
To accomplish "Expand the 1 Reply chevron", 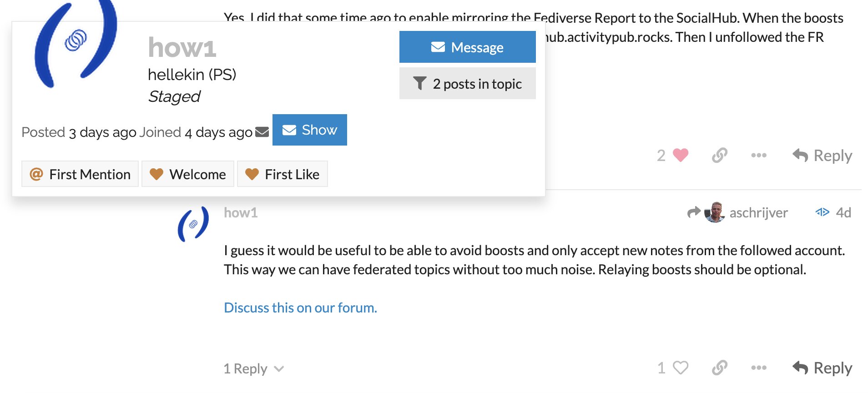I will click(279, 368).
